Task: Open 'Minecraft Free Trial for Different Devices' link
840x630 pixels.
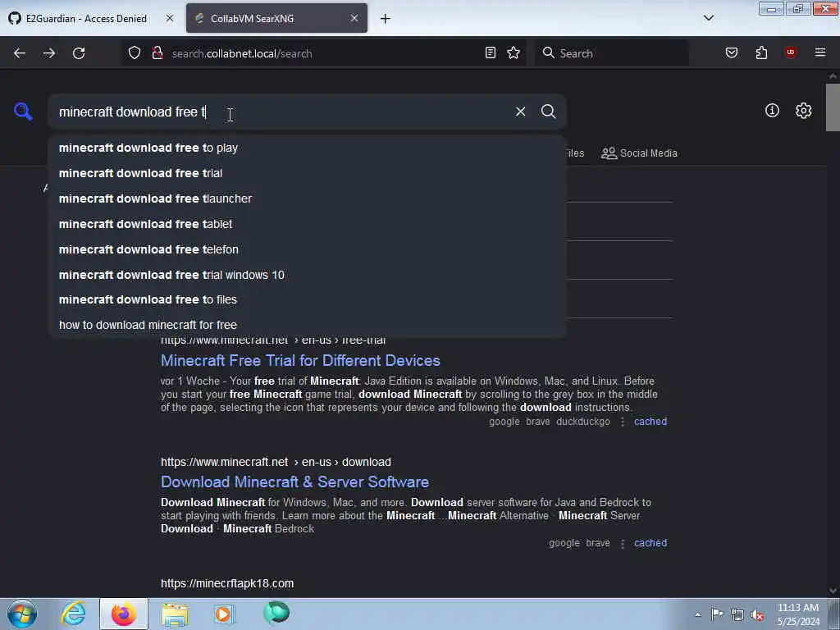Action: point(300,361)
